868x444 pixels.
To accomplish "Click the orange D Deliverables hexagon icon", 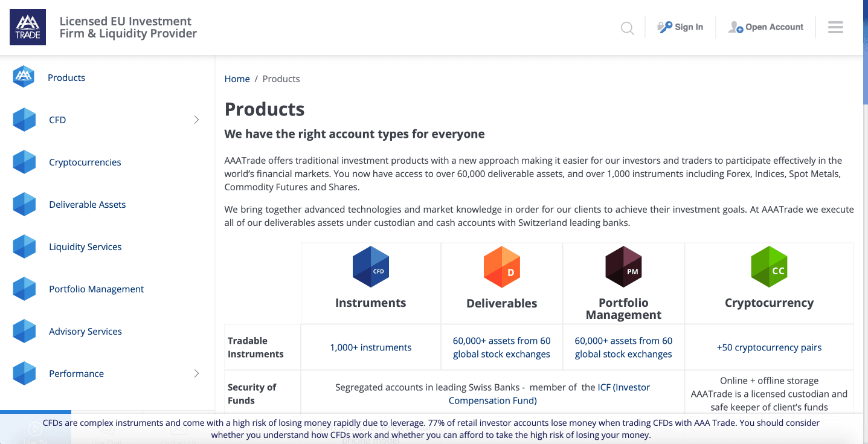I will 502,266.
